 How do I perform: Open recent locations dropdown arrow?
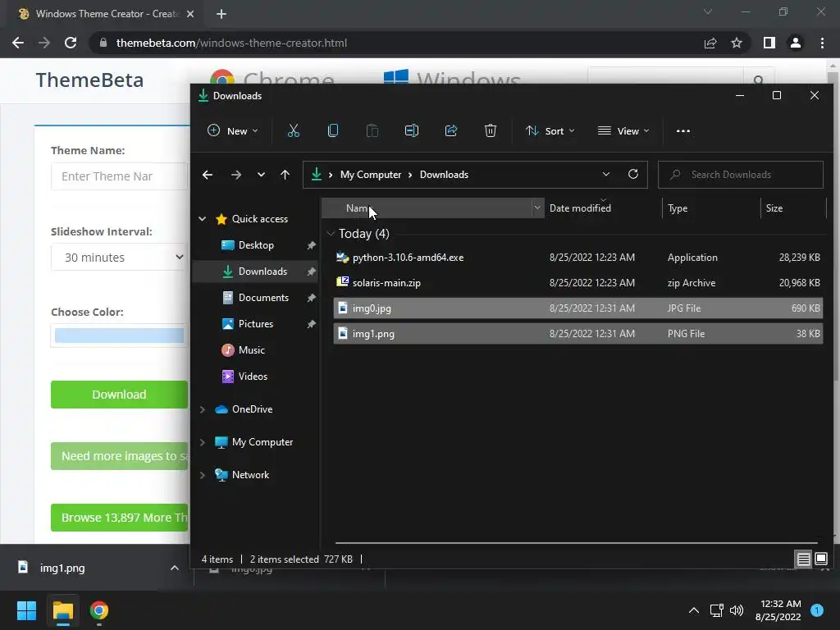coord(261,175)
